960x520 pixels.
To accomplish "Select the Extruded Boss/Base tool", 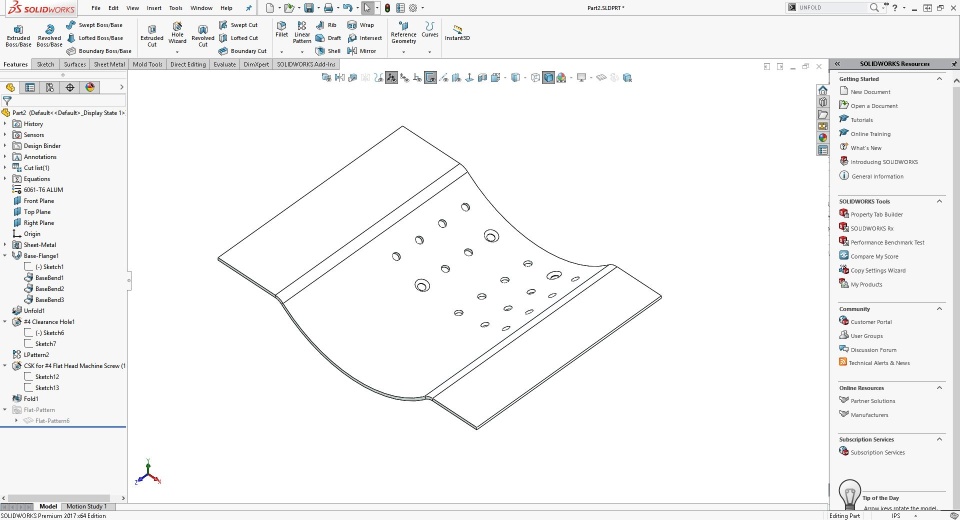I will coord(18,36).
